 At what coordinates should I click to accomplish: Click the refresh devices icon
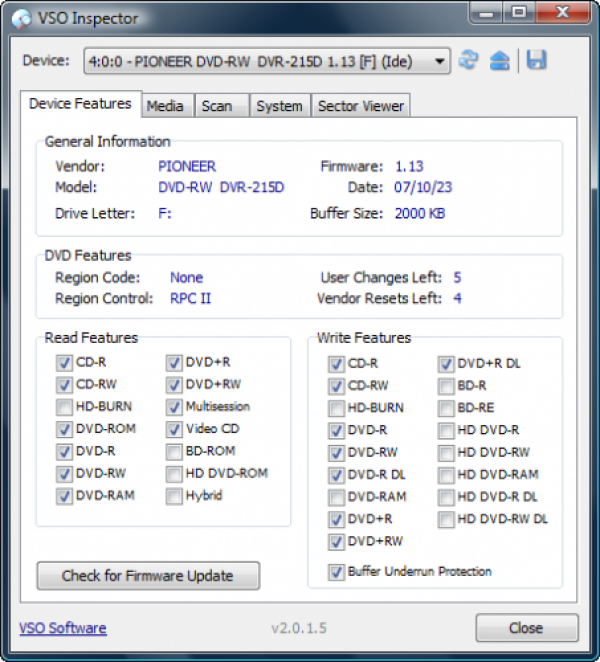[468, 60]
